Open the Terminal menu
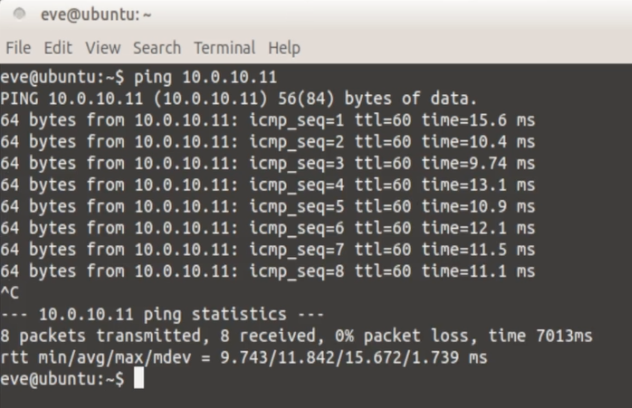This screenshot has width=632, height=408. (x=225, y=47)
